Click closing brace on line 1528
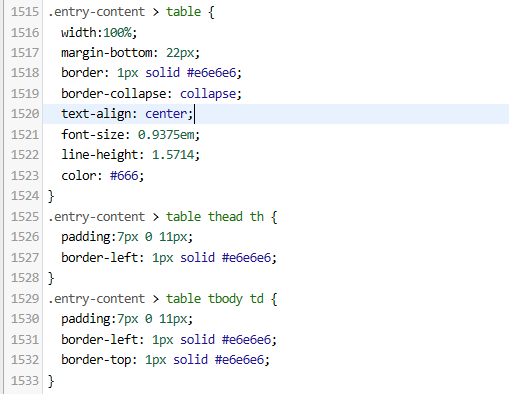 (x=51, y=278)
